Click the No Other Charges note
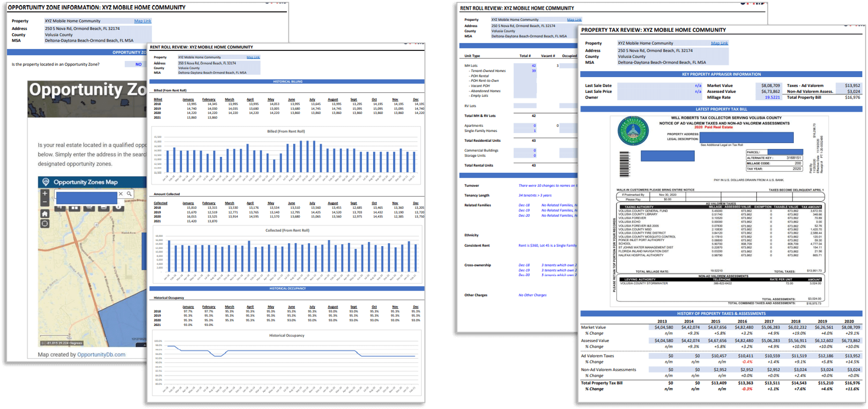 (x=532, y=295)
